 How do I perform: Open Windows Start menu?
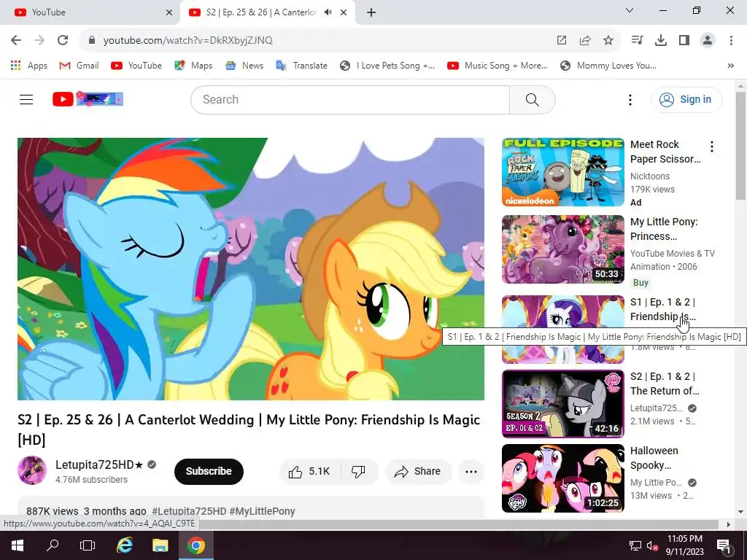18,545
